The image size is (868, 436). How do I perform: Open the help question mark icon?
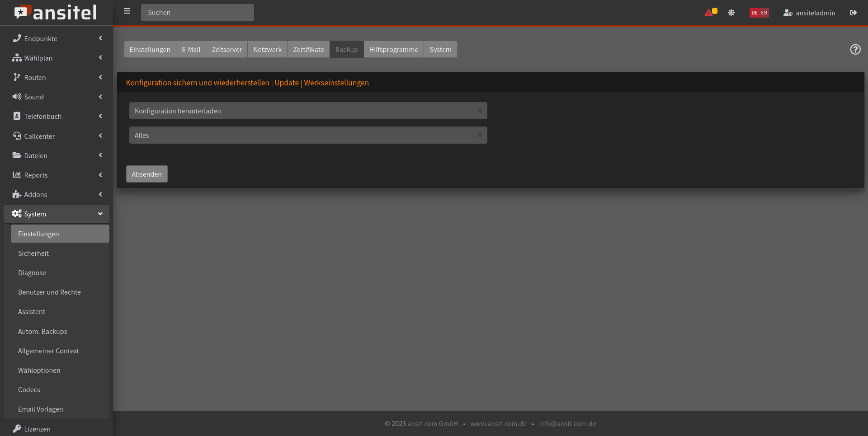tap(855, 49)
